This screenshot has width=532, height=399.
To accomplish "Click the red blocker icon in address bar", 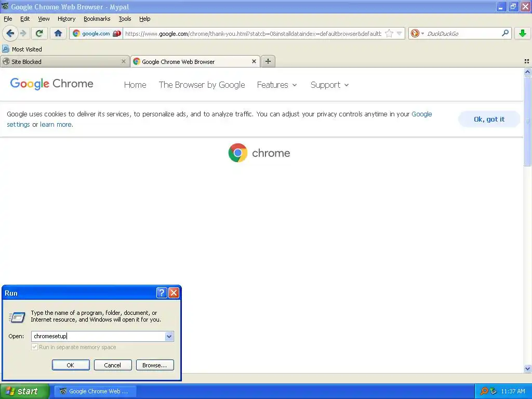I will tap(117, 34).
